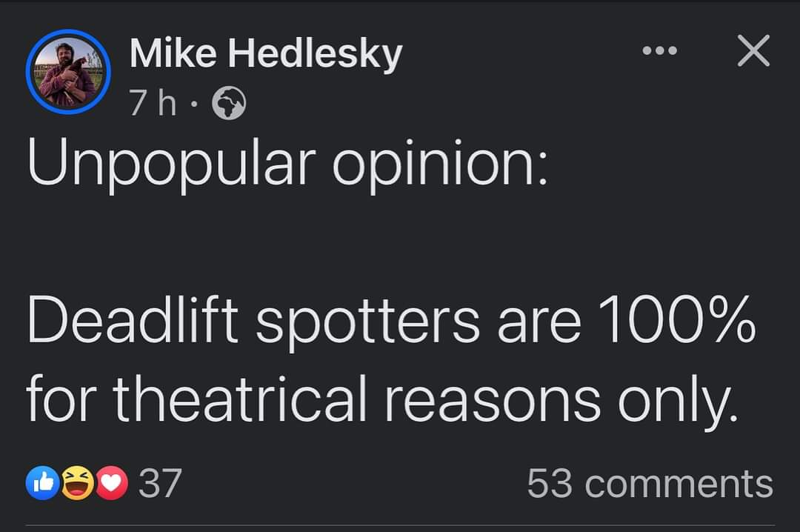Click the "Unpopular opinion:" text line
Viewport: 800px width, 532px height.
pos(287,164)
